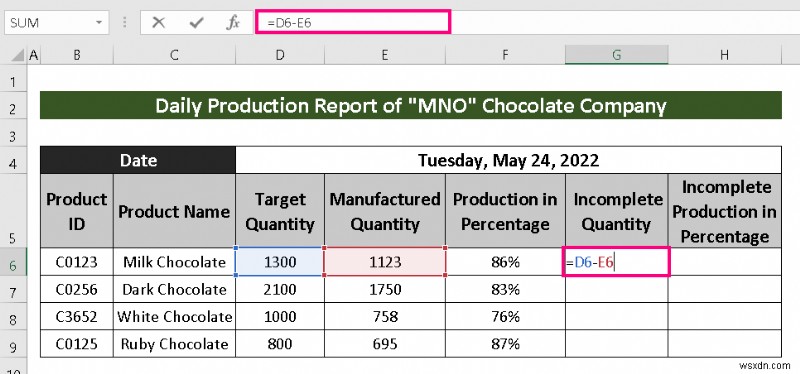
Task: Select column C header
Action: [x=174, y=55]
